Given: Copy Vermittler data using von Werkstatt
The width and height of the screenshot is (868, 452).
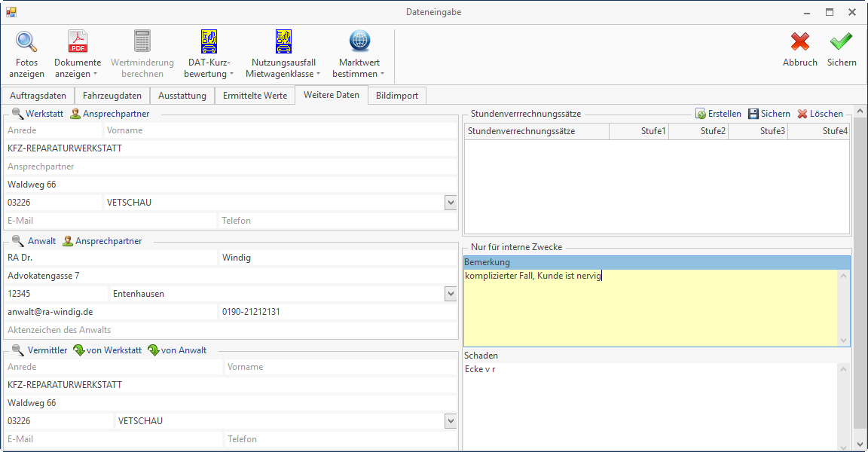Looking at the screenshot, I should 108,350.
